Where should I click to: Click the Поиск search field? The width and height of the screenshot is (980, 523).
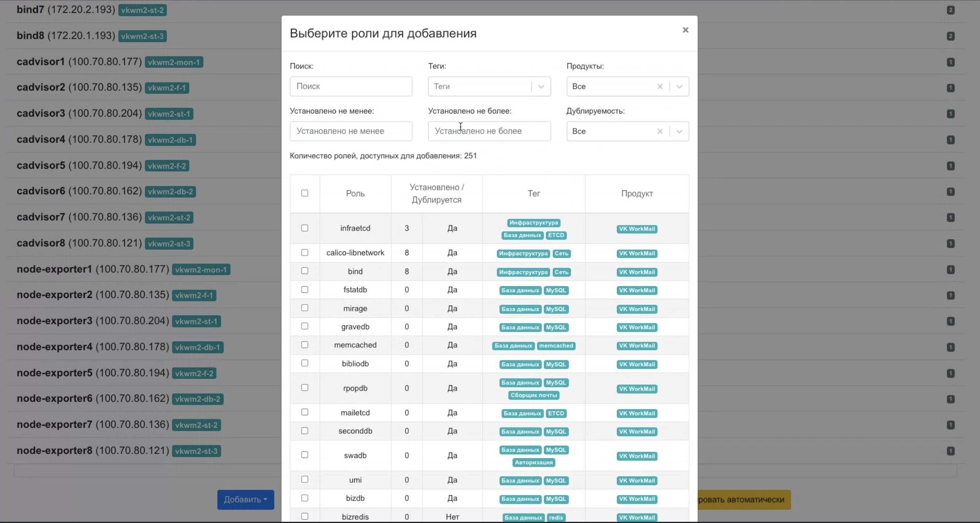[x=351, y=87]
